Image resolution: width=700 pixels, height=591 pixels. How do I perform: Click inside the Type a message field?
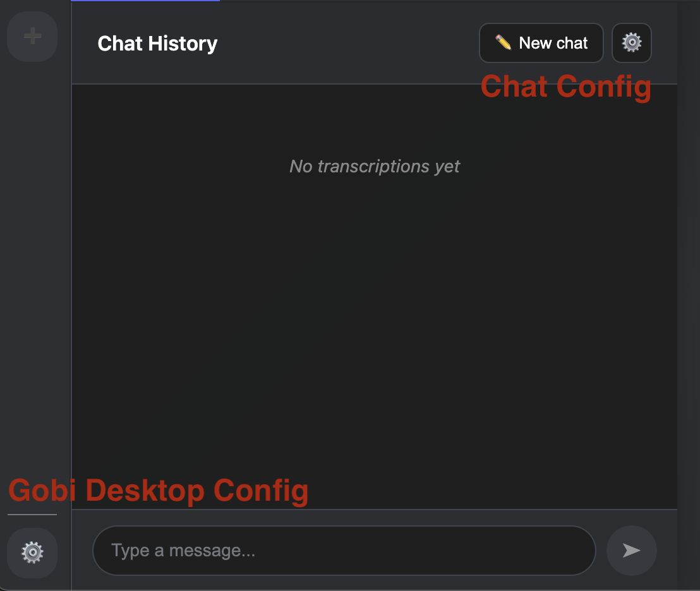coord(344,550)
